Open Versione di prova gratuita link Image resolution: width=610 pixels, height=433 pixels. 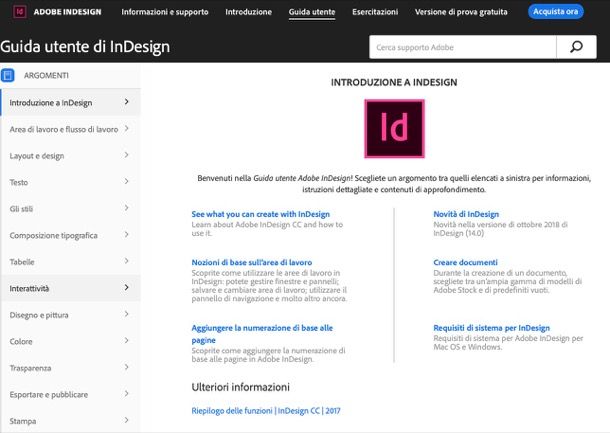tap(461, 12)
